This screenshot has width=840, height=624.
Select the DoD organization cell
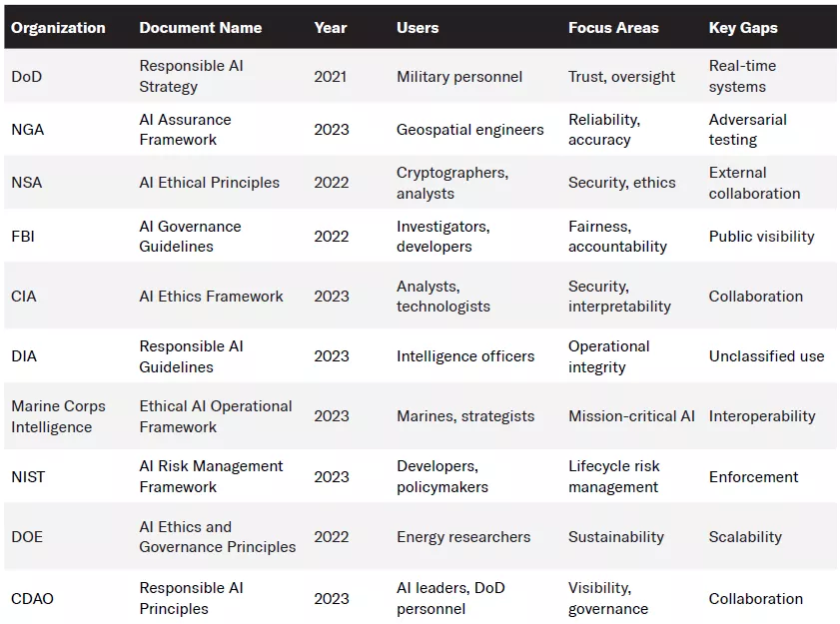[26, 77]
